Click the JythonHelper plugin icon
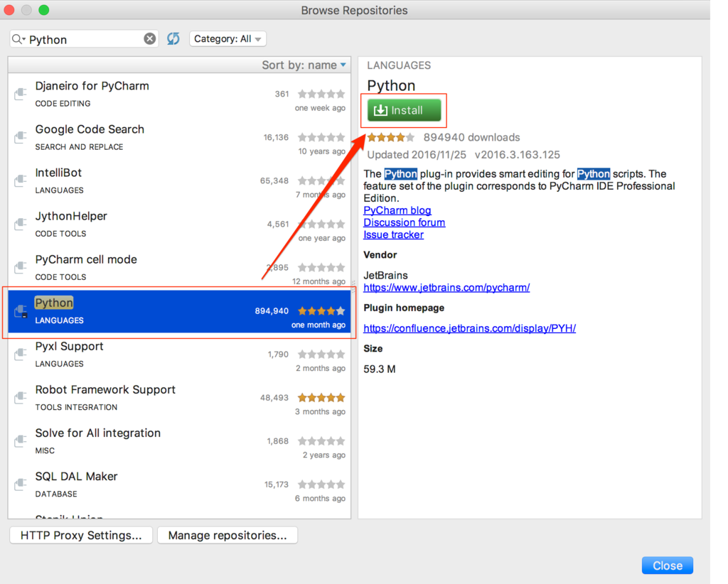This screenshot has height=584, width=728. (20, 224)
